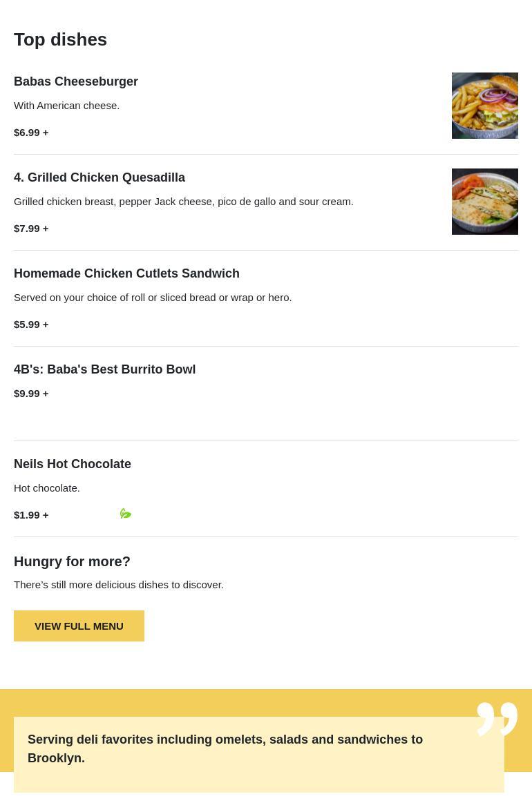The width and height of the screenshot is (532, 812).
Task: Click the $1.99 + hot chocolate price
Action: tap(31, 514)
